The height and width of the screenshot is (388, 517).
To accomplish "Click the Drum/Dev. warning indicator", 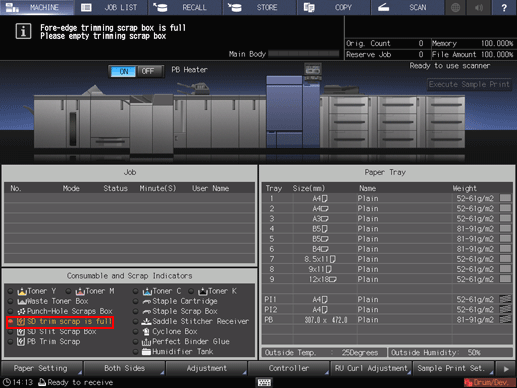I will [488, 382].
